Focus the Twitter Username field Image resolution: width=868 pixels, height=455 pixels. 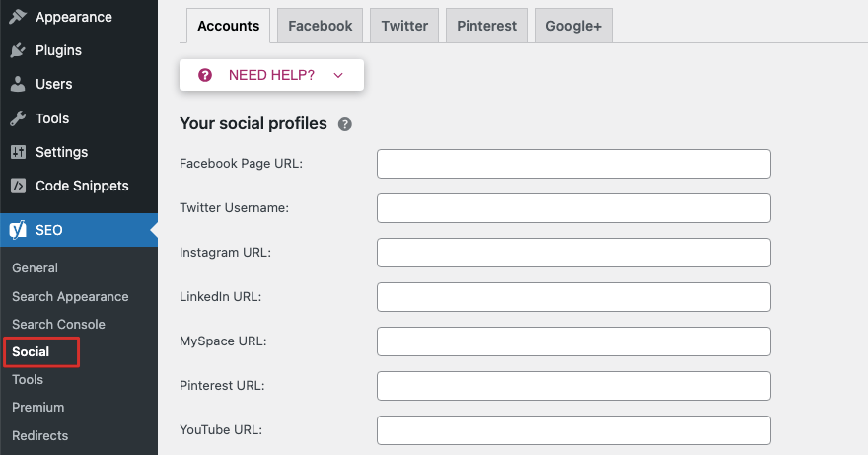pos(573,208)
